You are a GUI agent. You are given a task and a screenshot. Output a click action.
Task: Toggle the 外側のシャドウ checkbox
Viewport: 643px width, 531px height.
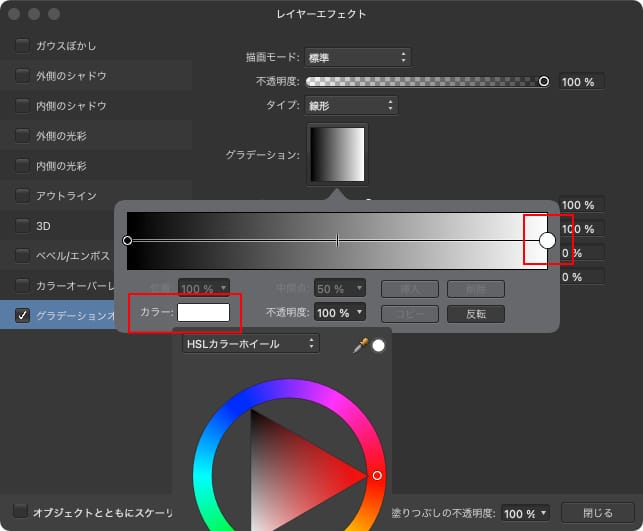pyautogui.click(x=22, y=75)
